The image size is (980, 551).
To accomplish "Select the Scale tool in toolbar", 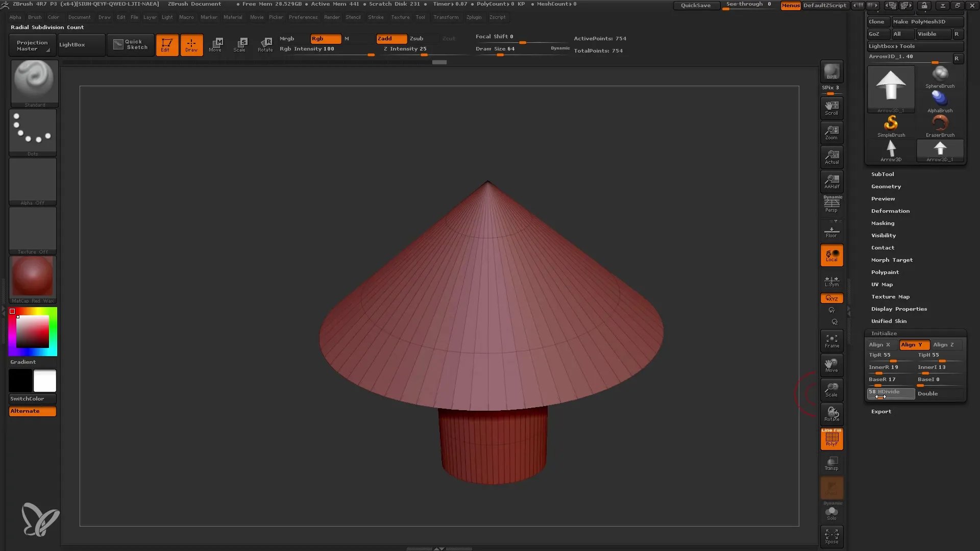I will [239, 44].
